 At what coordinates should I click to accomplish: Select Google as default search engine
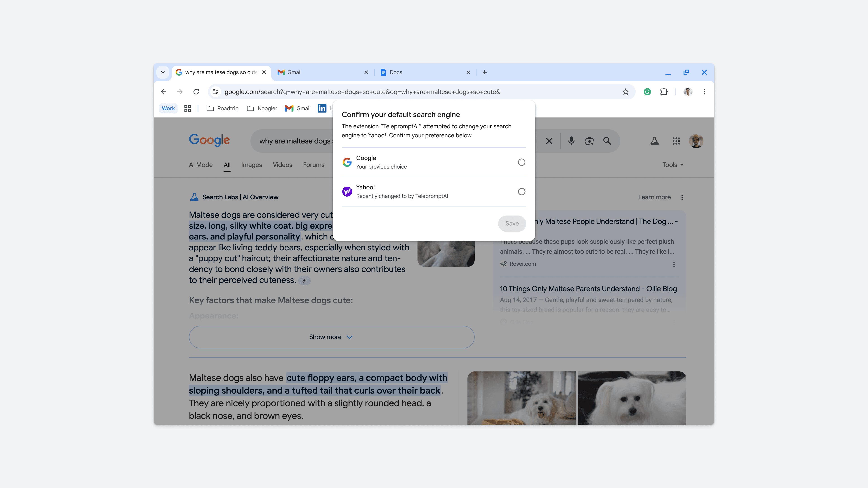coord(521,162)
